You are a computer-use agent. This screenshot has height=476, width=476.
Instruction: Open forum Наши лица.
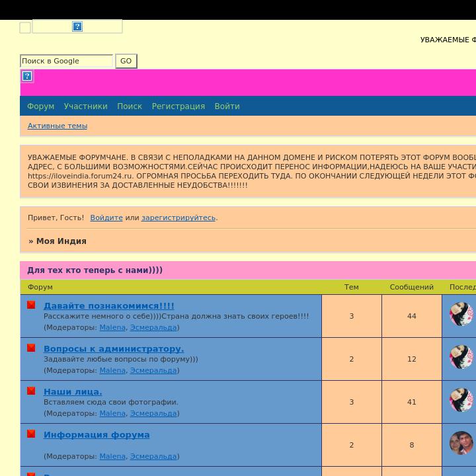click(73, 391)
